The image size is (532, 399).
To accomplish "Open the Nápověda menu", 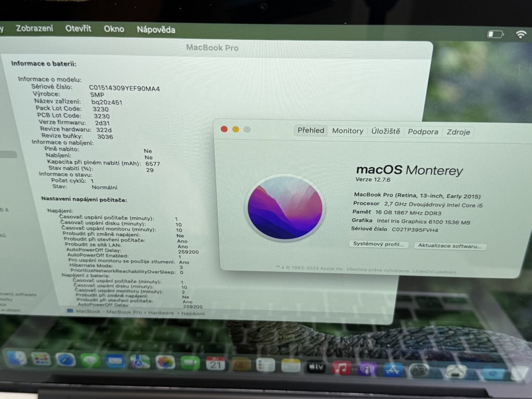I will (x=156, y=30).
